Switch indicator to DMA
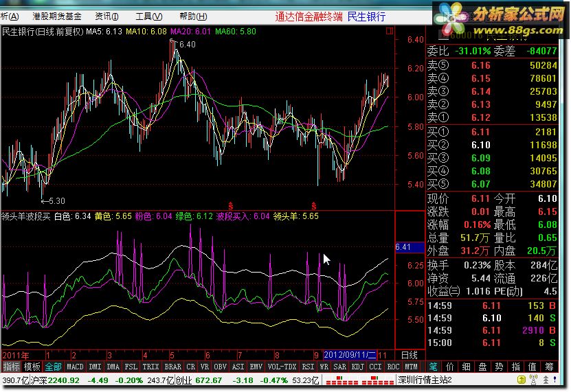The height and width of the screenshot is (392, 571). click(113, 367)
